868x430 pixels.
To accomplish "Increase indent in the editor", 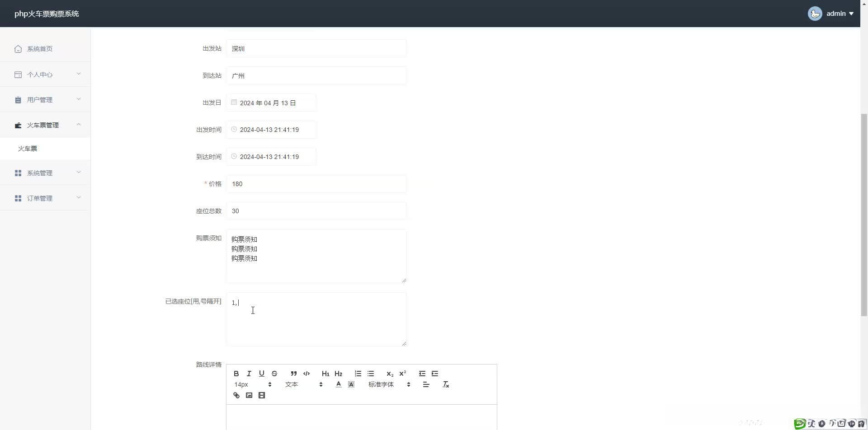I will click(x=435, y=374).
